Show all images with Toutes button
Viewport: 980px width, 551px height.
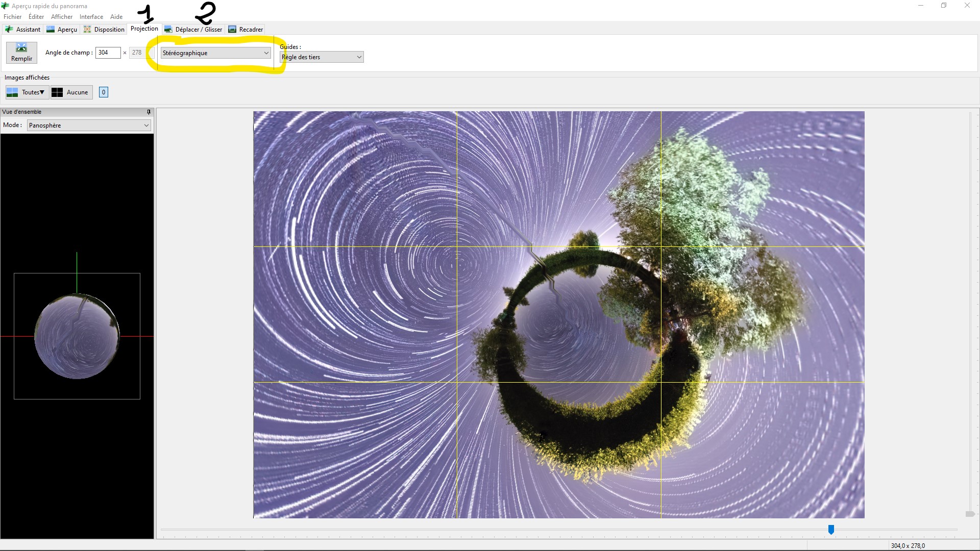(x=27, y=92)
